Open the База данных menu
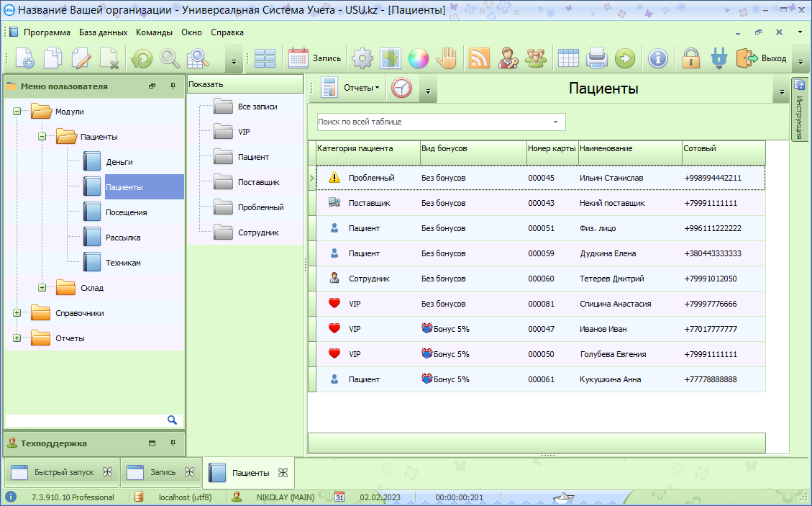This screenshot has width=812, height=506. coord(103,32)
